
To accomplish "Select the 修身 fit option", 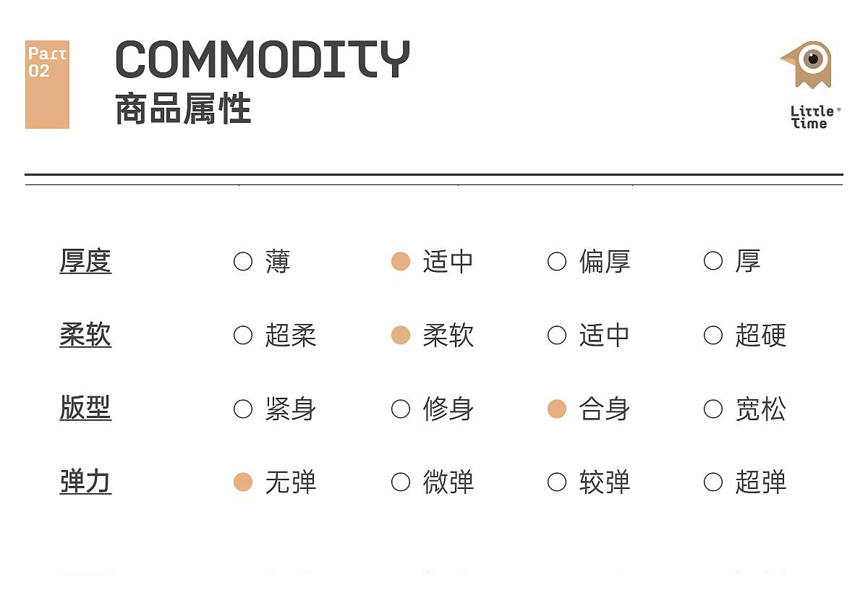I will click(401, 409).
